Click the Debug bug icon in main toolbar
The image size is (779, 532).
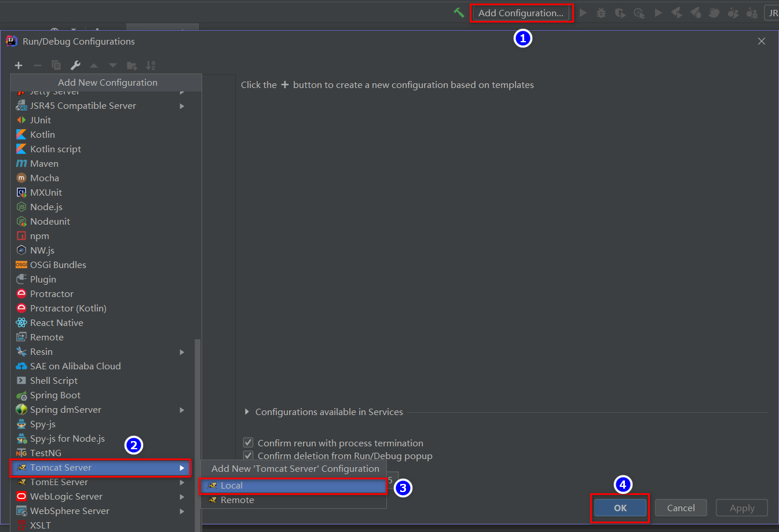[601, 13]
